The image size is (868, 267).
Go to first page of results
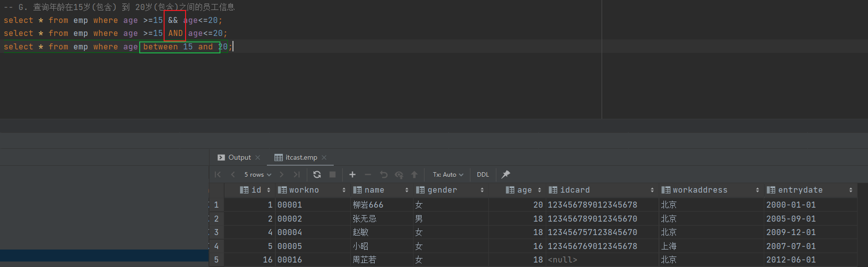pyautogui.click(x=217, y=175)
